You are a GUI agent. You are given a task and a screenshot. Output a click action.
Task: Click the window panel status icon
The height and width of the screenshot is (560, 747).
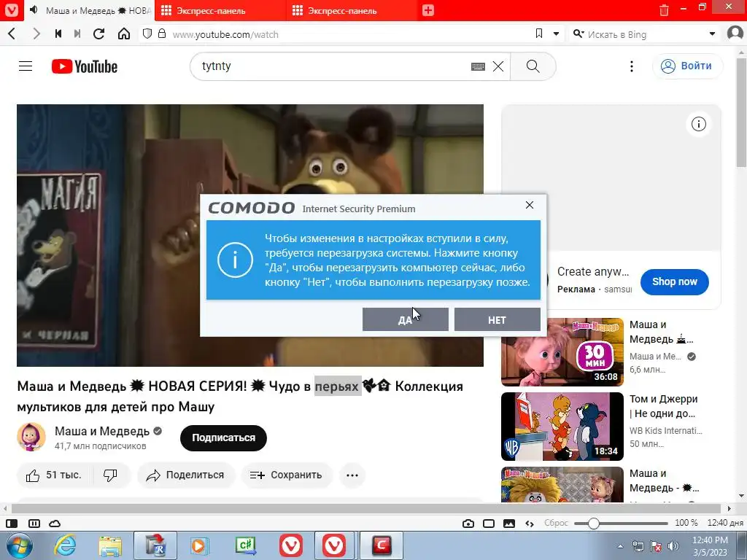tap(489, 524)
